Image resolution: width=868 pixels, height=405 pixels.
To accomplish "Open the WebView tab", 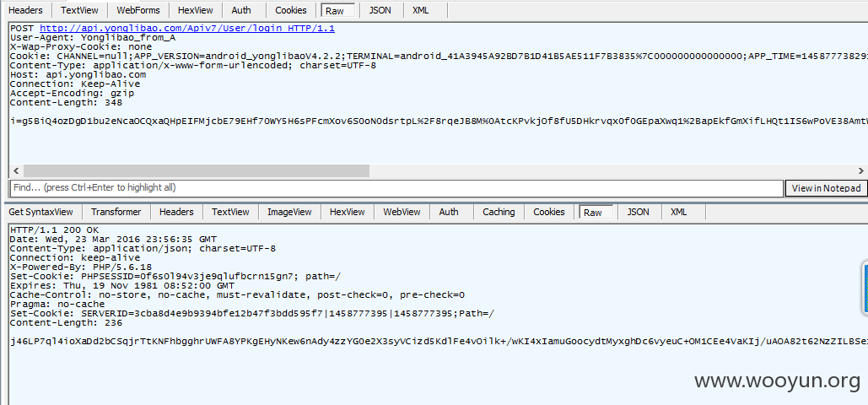I will point(402,212).
